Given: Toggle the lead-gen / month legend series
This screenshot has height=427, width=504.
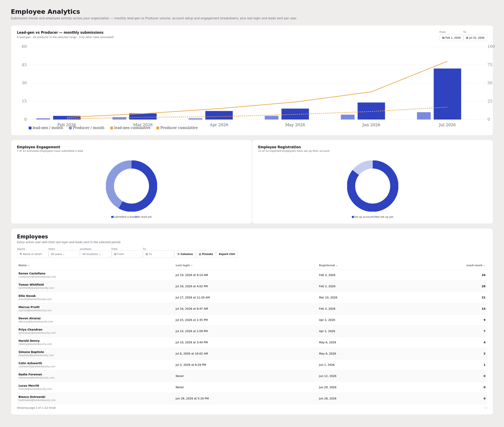Looking at the screenshot, I should point(46,128).
